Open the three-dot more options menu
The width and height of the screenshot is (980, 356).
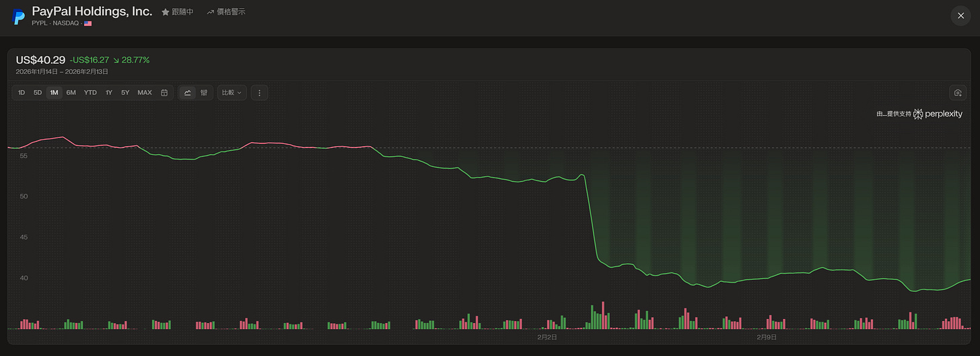(260, 92)
